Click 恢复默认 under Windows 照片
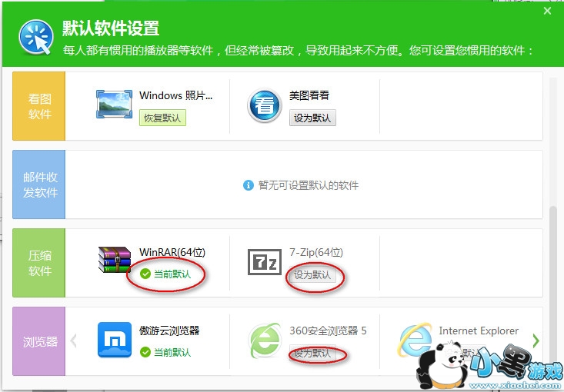 [x=162, y=118]
